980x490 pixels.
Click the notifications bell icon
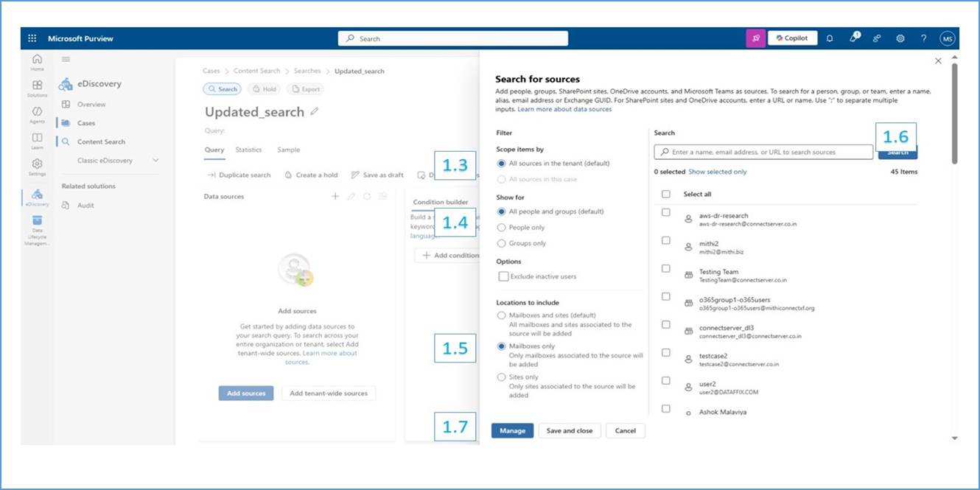pyautogui.click(x=830, y=38)
